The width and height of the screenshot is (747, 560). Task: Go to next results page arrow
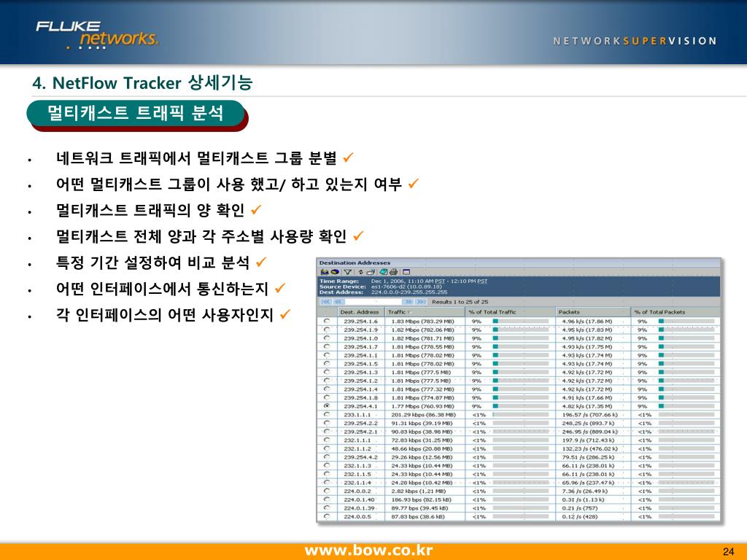point(408,302)
